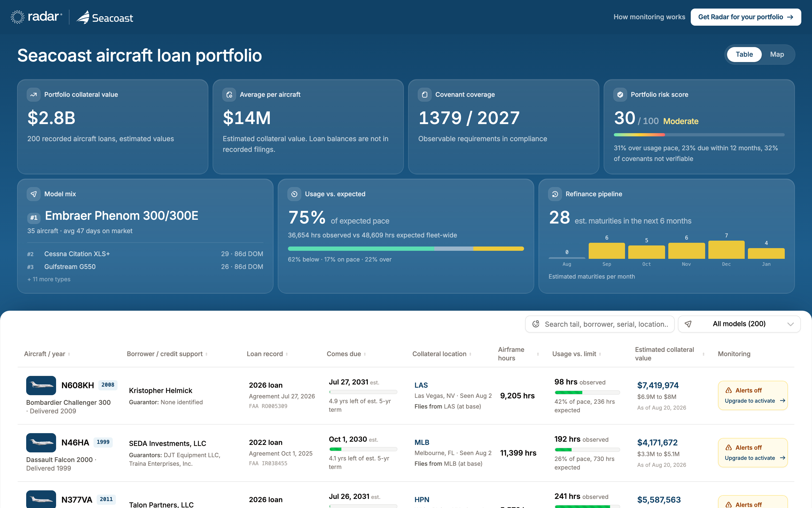Switch to the Table view

744,55
